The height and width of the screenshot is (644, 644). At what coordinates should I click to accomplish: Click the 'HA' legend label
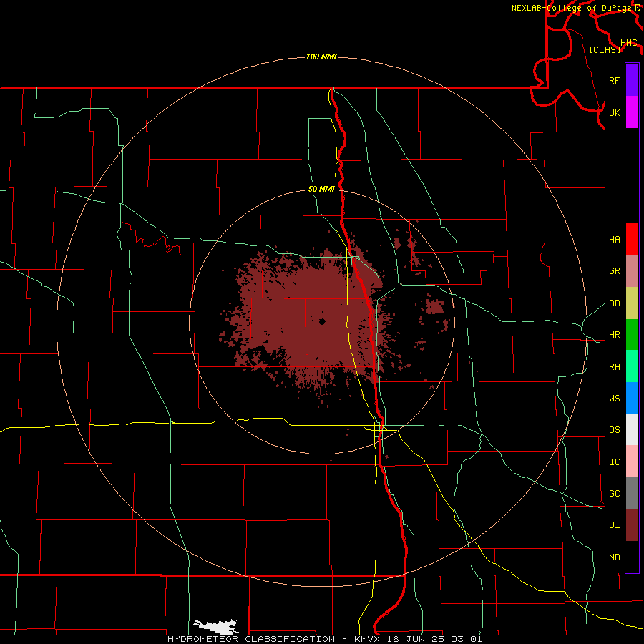(x=614, y=240)
